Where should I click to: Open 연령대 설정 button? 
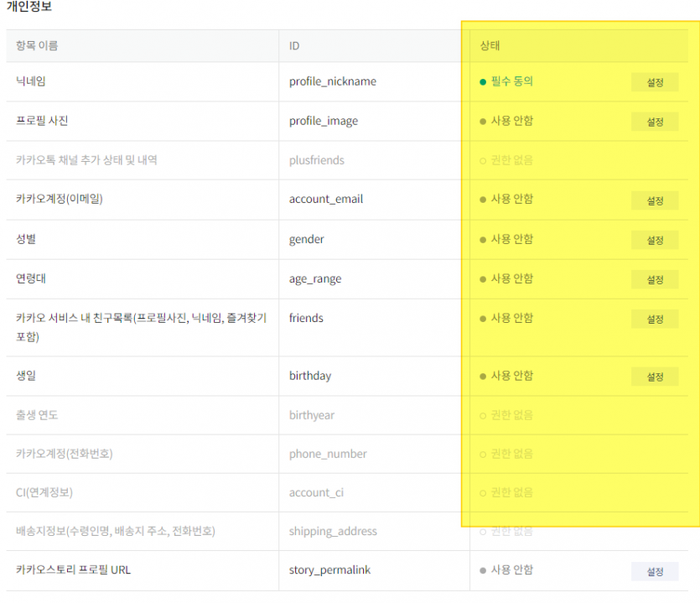[655, 279]
